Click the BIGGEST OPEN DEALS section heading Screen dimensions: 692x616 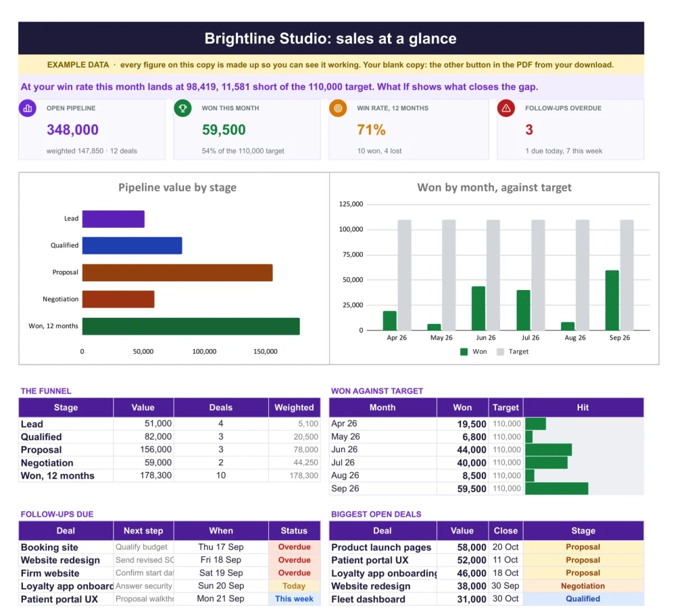[376, 514]
